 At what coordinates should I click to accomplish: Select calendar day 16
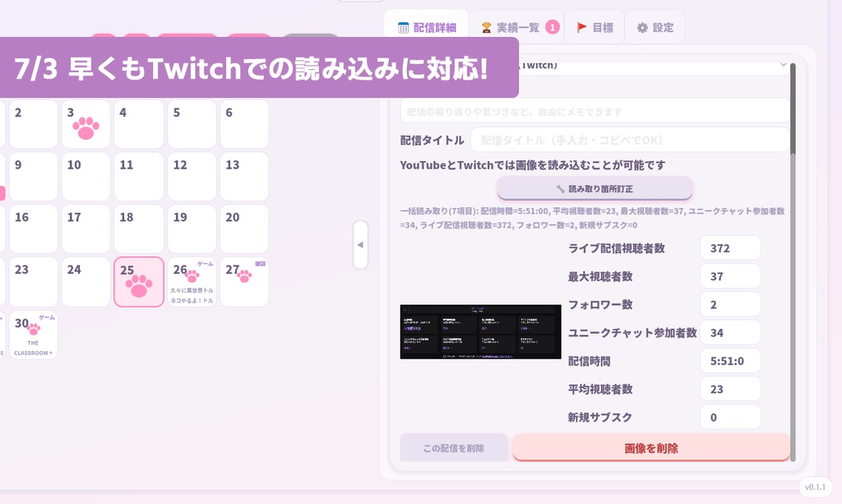tap(33, 229)
